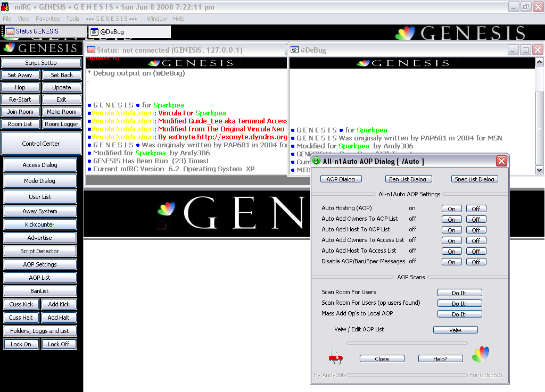Enable Auto Add Host To AOP List
This screenshot has height=392, width=545.
(x=451, y=230)
